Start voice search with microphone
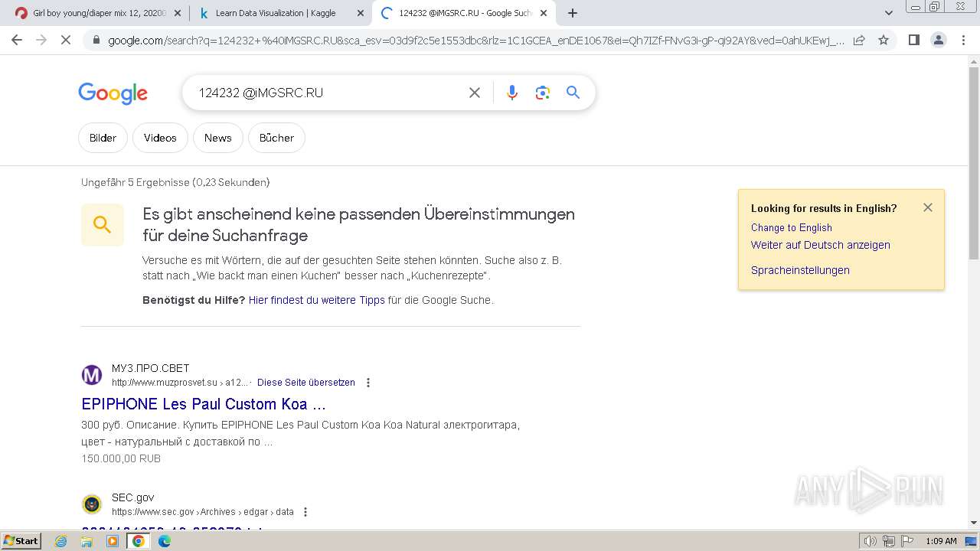980x551 pixels. tap(512, 93)
